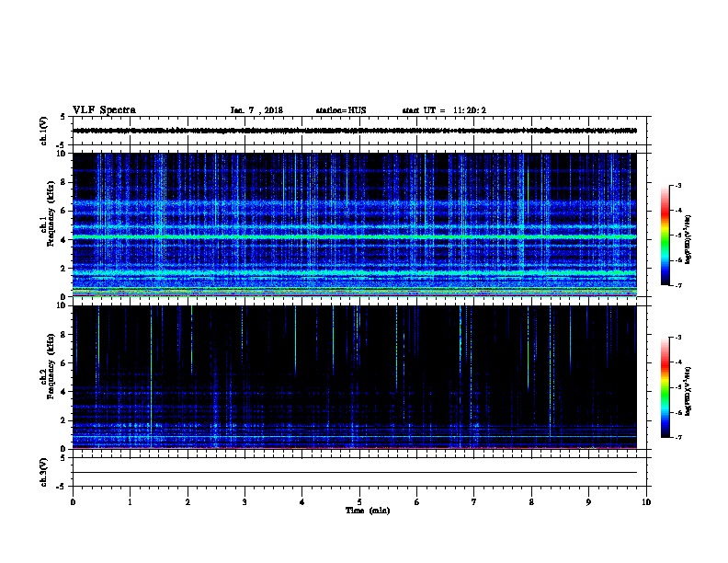Select the ch.1 "Frequency (kHz)" axis label
This screenshot has width=728, height=563.
pos(51,213)
